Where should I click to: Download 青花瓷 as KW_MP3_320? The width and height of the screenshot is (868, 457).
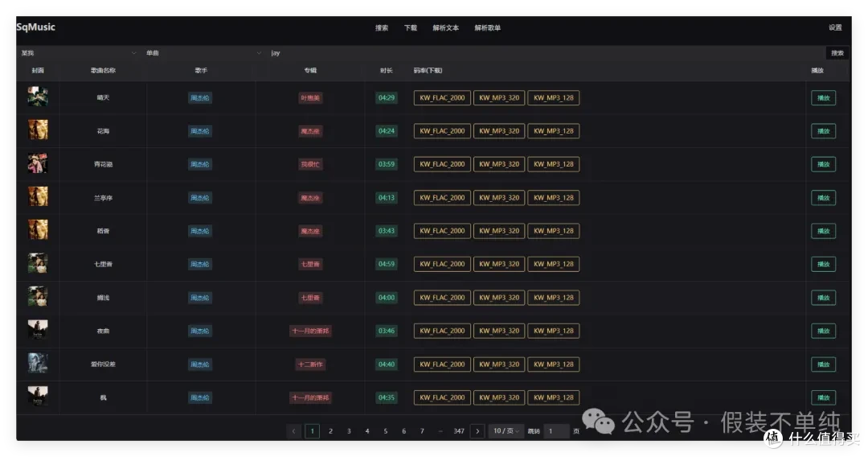point(499,164)
